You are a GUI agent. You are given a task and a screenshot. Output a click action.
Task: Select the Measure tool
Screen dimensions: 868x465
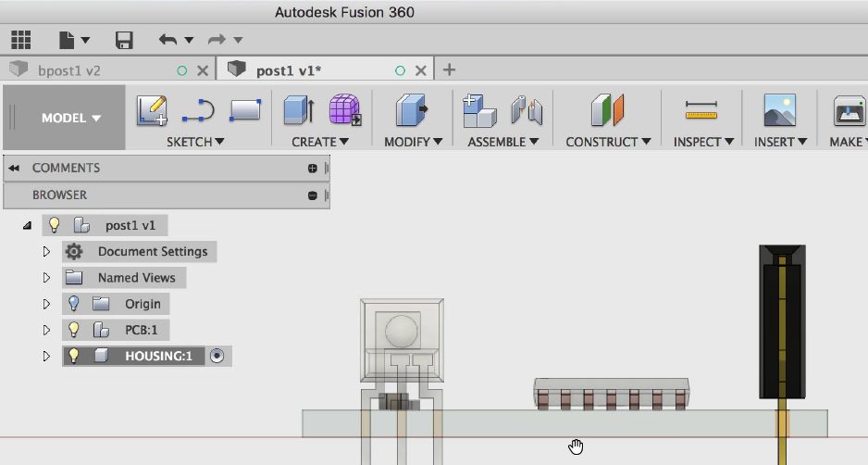click(701, 110)
